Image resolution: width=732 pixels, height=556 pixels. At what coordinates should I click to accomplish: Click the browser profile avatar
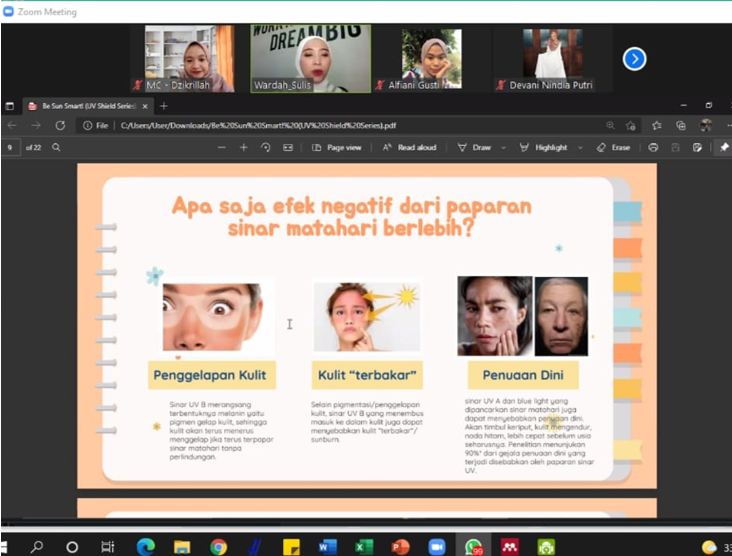point(705,125)
